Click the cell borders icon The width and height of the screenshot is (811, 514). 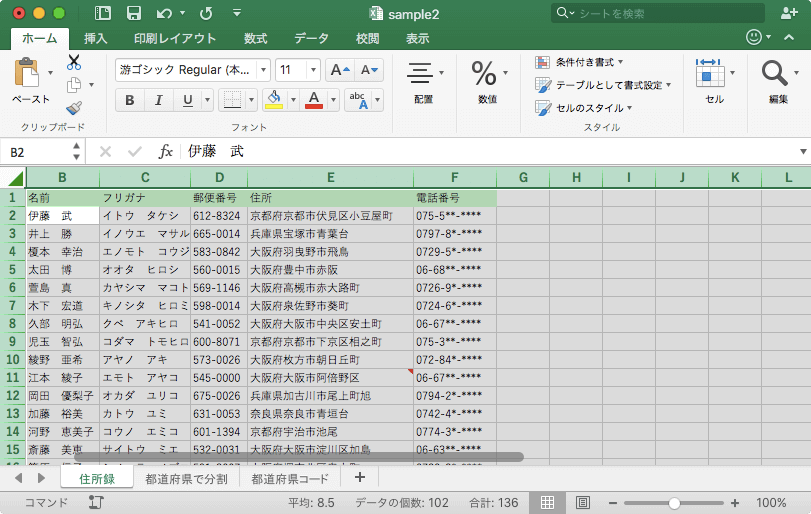[232, 99]
